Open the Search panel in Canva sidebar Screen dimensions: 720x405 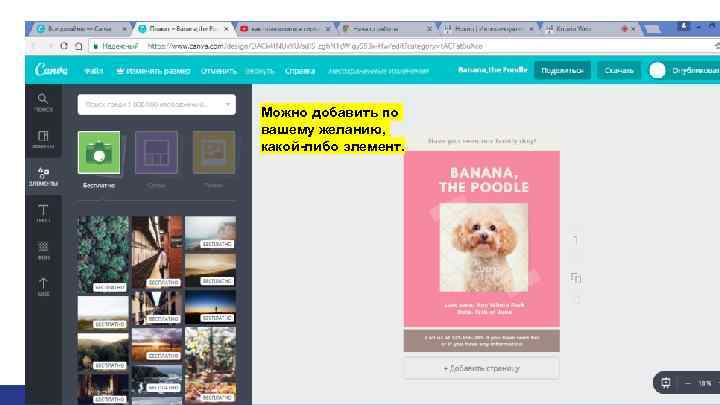43,102
